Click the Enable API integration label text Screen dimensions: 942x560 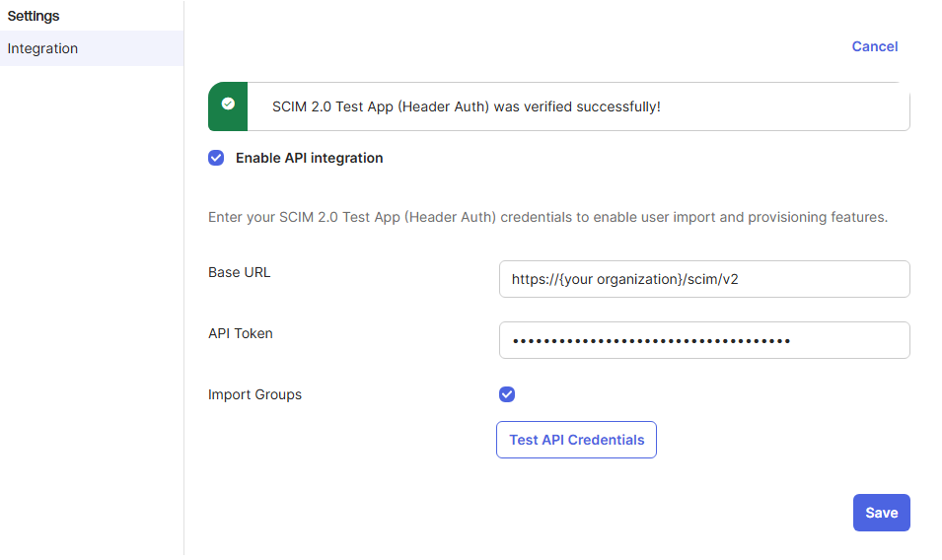pyautogui.click(x=310, y=158)
